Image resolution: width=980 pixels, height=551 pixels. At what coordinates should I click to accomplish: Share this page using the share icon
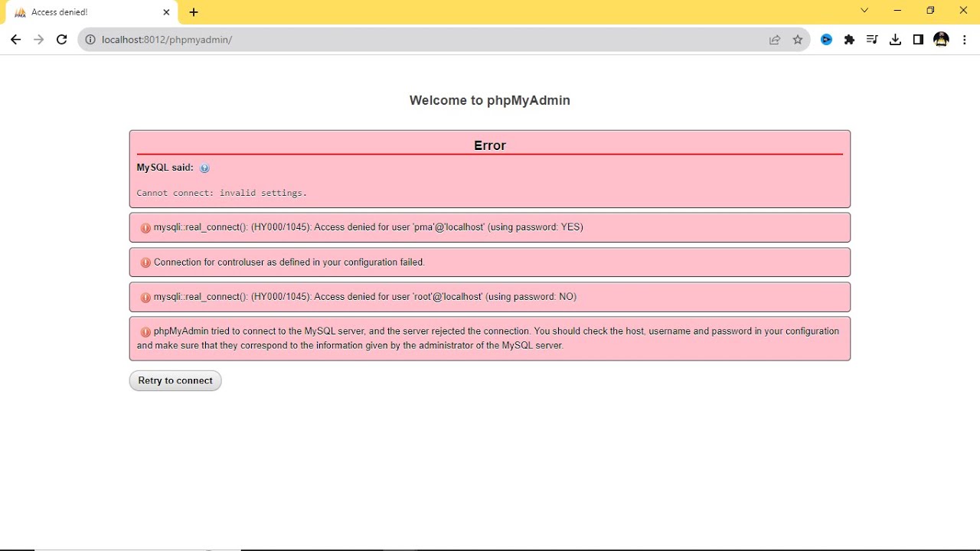pos(775,40)
